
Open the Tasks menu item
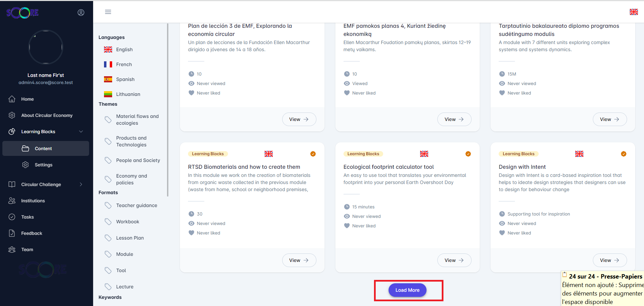click(x=27, y=217)
